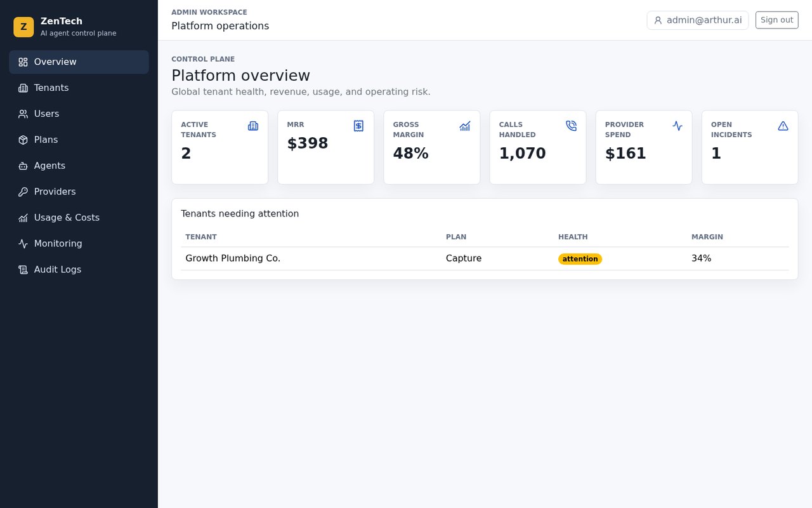Click the receipt icon on MRR card
This screenshot has width=812, height=508.
[x=358, y=126]
